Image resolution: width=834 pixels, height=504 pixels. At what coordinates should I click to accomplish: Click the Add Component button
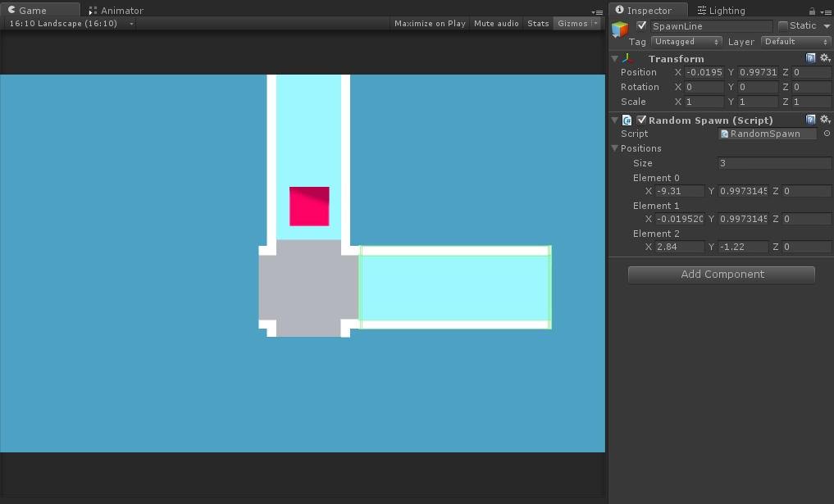722,275
